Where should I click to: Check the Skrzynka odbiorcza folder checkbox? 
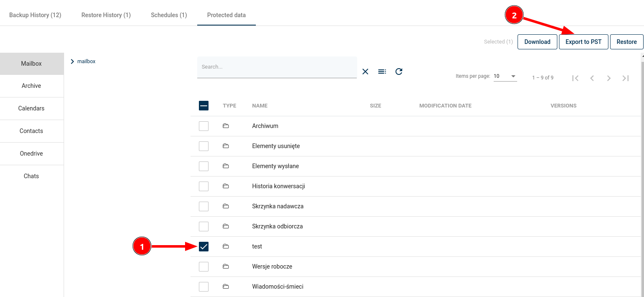point(204,226)
